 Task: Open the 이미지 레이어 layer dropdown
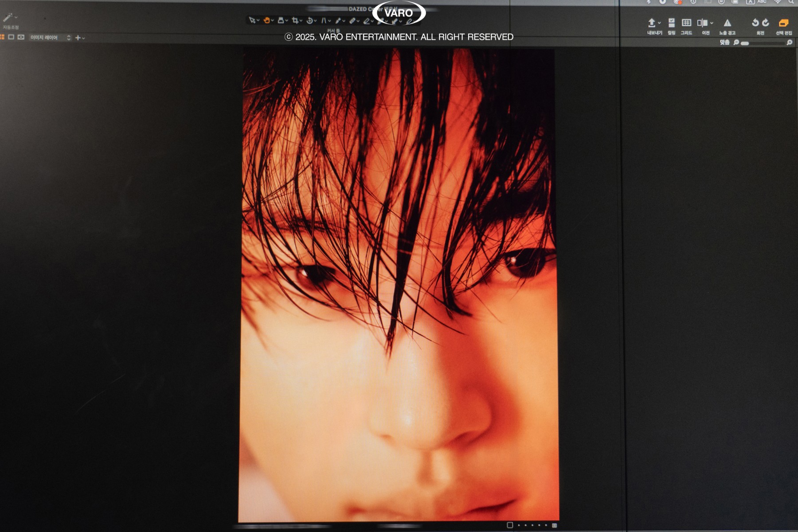point(50,38)
